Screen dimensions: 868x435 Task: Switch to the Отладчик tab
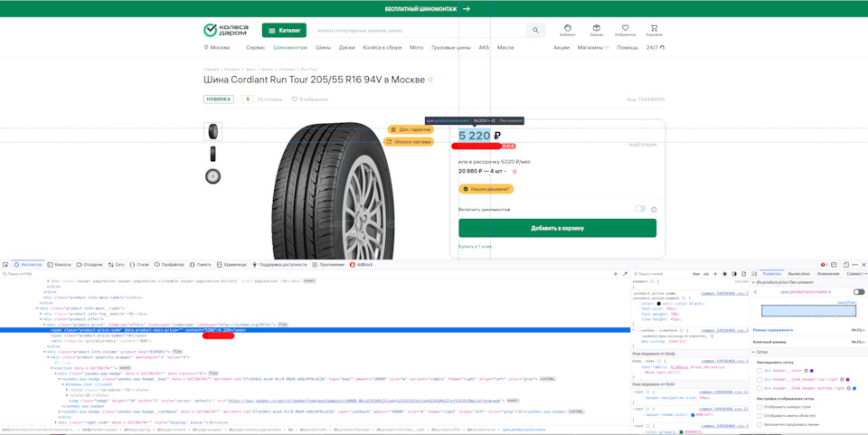(90, 265)
